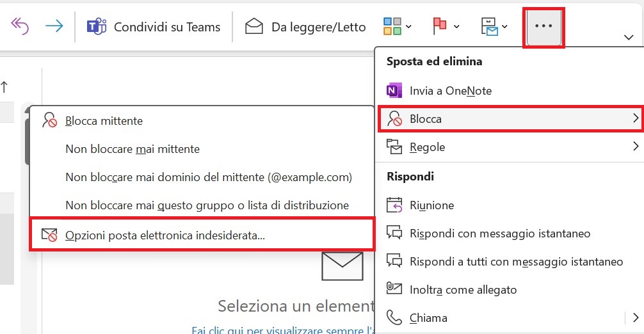Viewport: 644px width, 334px height.
Task: Expand the ribbon with the chevron
Action: coord(628,38)
